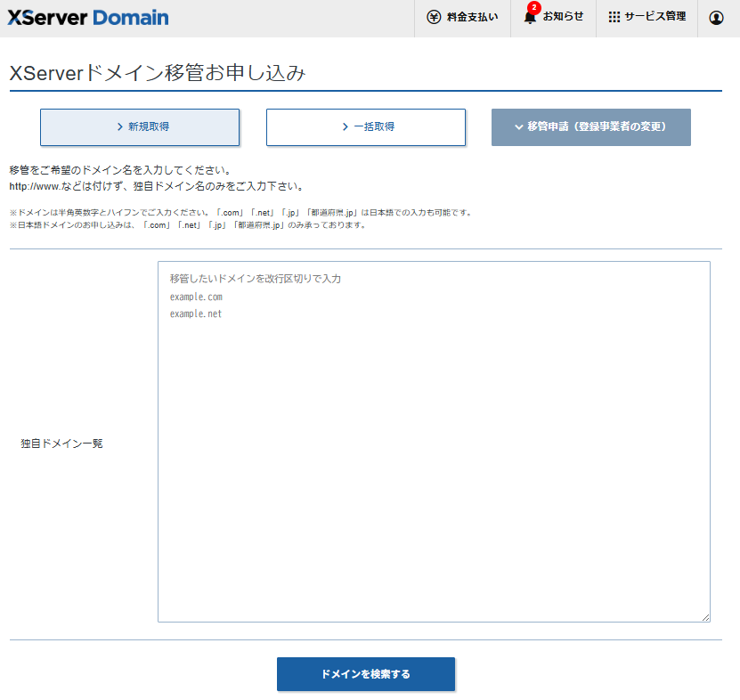Viewport: 740px width, 700px height.
Task: Switch to the 新規取得 tab
Action: tap(140, 127)
